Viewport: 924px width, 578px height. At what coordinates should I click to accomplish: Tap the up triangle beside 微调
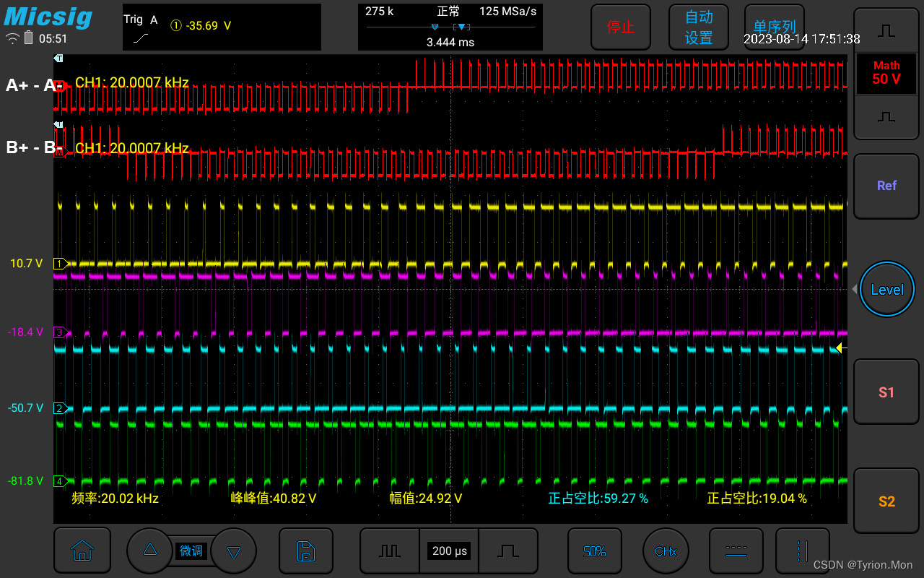(150, 551)
